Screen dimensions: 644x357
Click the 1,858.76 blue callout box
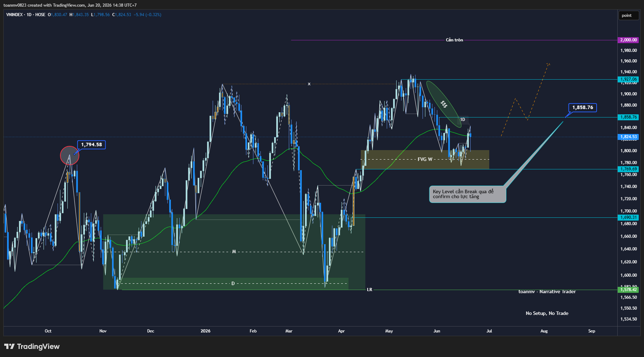point(583,107)
